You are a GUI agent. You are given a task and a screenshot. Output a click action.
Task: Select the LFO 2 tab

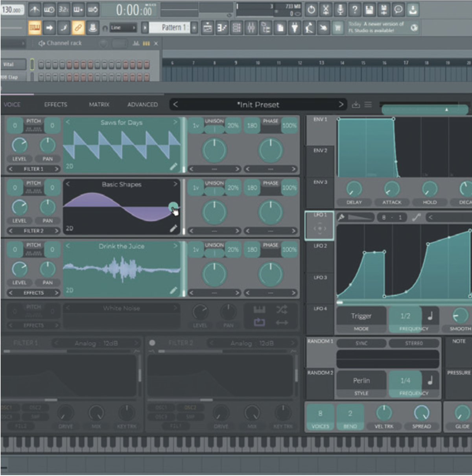319,248
